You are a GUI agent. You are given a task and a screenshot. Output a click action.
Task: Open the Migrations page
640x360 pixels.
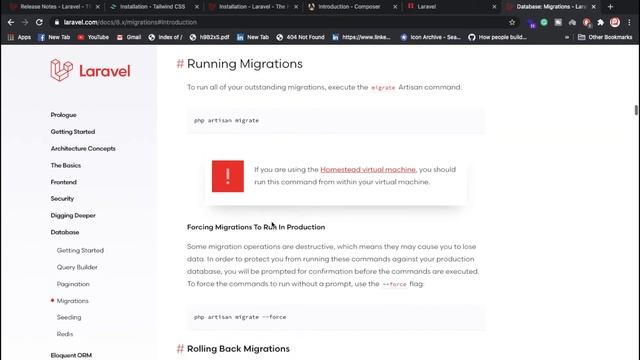click(72, 300)
